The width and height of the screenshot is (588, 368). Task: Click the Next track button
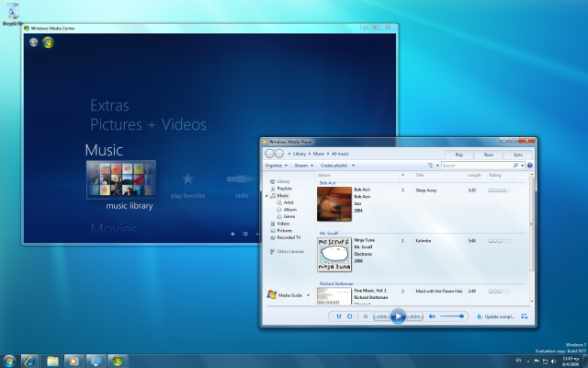(414, 316)
